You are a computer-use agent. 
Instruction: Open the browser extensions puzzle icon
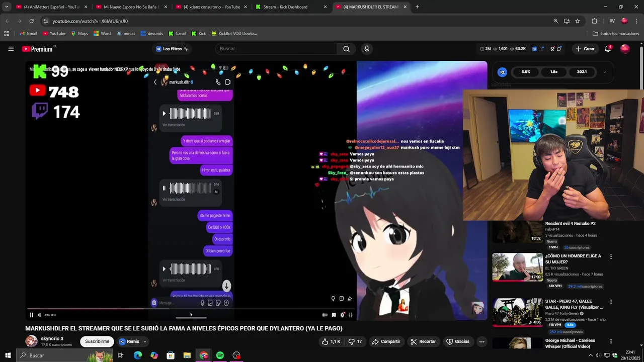click(x=595, y=21)
